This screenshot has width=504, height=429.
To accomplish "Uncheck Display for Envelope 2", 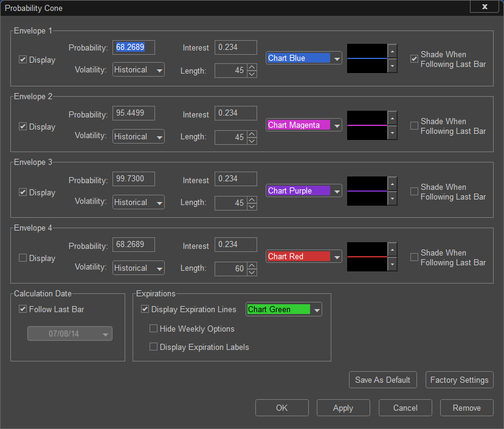I will point(23,127).
